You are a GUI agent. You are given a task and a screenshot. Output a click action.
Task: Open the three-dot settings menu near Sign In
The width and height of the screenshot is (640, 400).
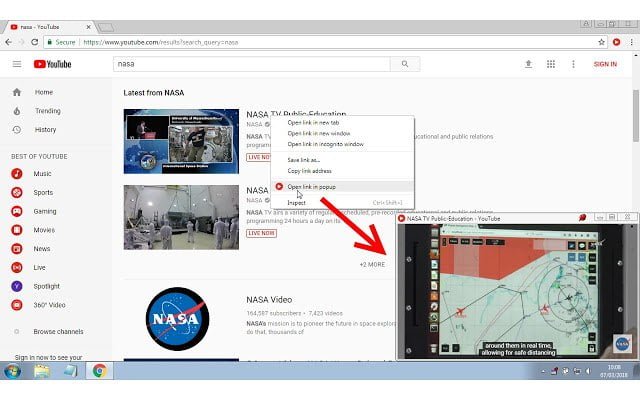pos(573,64)
